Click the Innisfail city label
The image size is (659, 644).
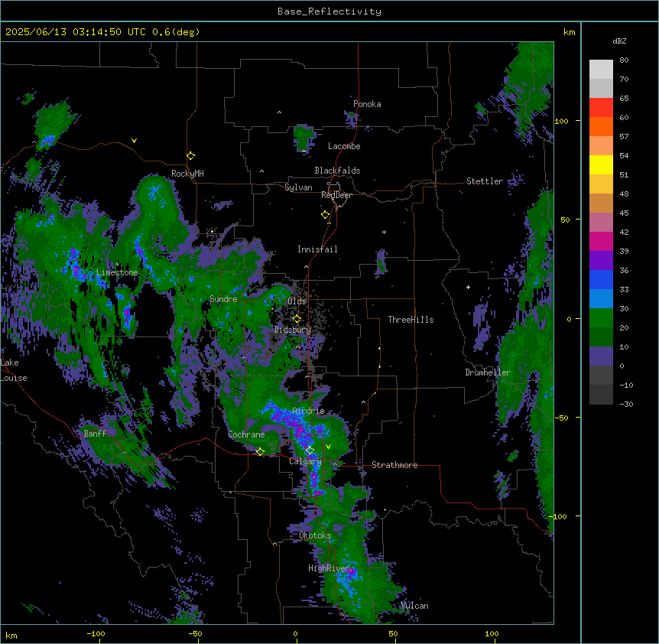click(x=317, y=249)
